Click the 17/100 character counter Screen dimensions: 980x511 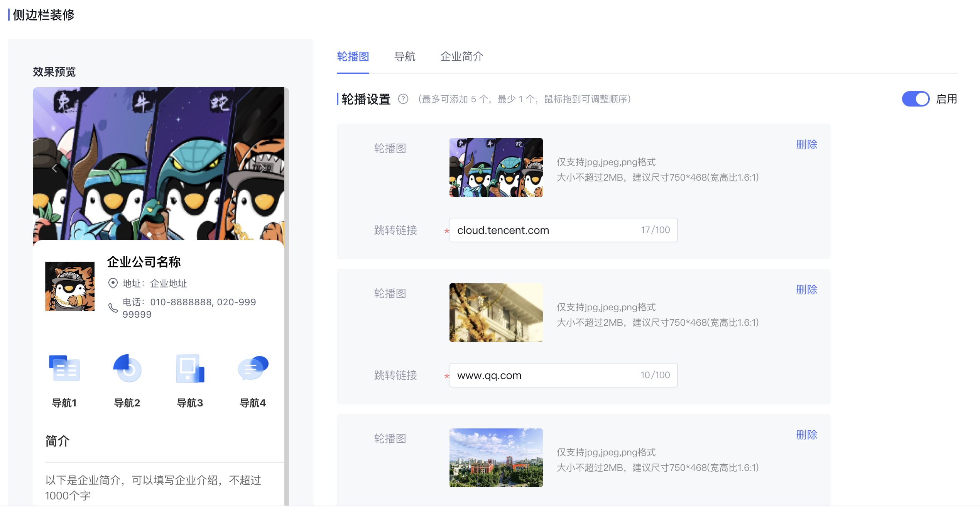[655, 230]
